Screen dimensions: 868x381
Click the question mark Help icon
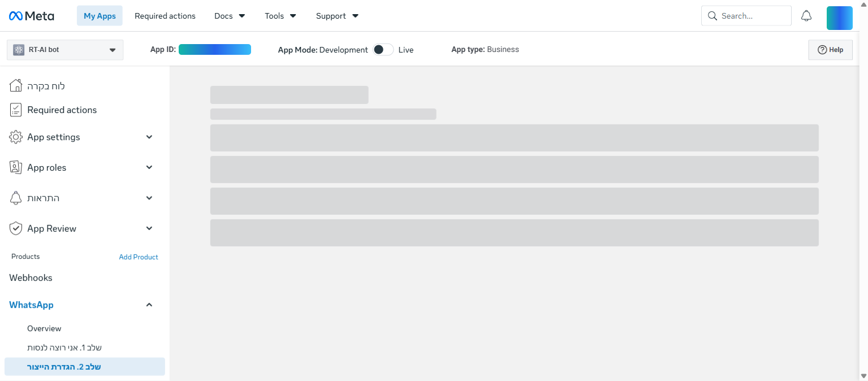(822, 50)
